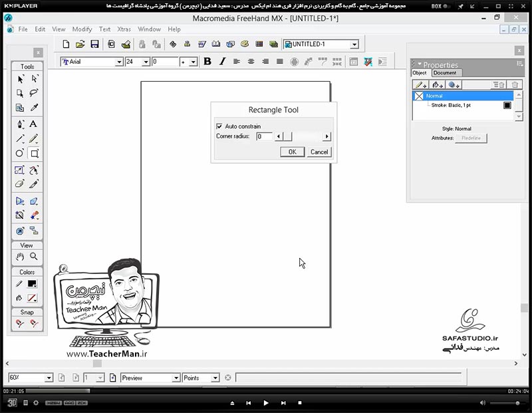Uncheck the Auto constrain checkbox

pos(219,126)
